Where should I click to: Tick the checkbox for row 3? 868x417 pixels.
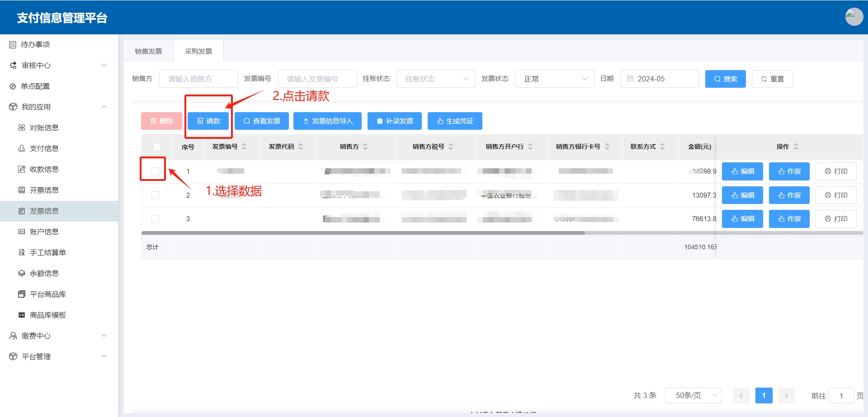coord(155,219)
